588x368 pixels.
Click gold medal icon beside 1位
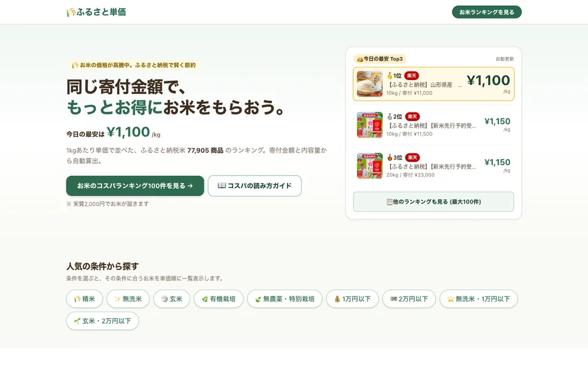point(390,76)
